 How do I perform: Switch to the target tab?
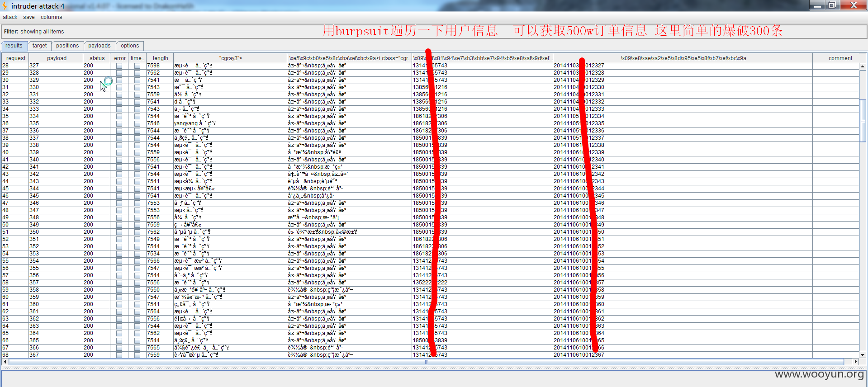pos(40,46)
